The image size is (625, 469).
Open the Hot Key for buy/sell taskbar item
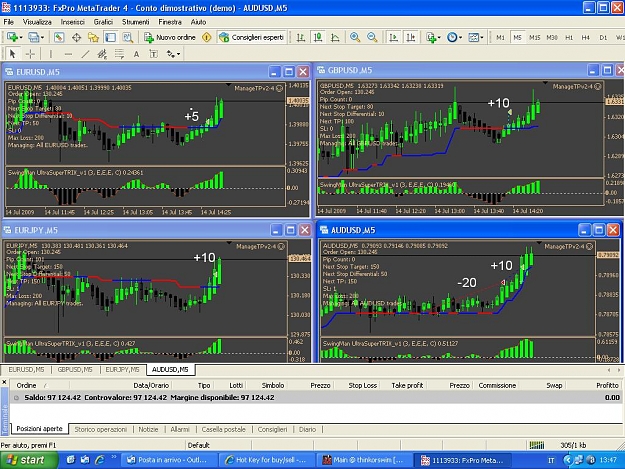pyautogui.click(x=266, y=460)
